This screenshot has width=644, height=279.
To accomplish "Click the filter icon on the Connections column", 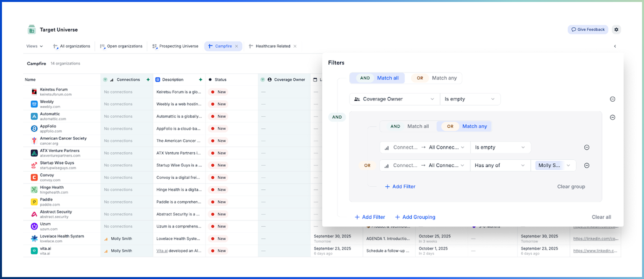I will pyautogui.click(x=105, y=80).
